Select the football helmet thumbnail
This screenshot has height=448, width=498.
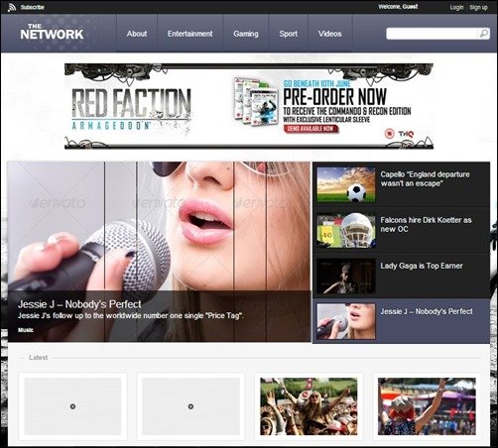346,230
